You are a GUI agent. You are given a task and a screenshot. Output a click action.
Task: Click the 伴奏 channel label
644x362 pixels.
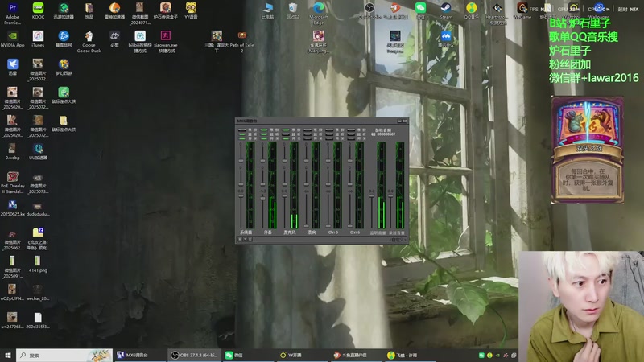click(268, 232)
